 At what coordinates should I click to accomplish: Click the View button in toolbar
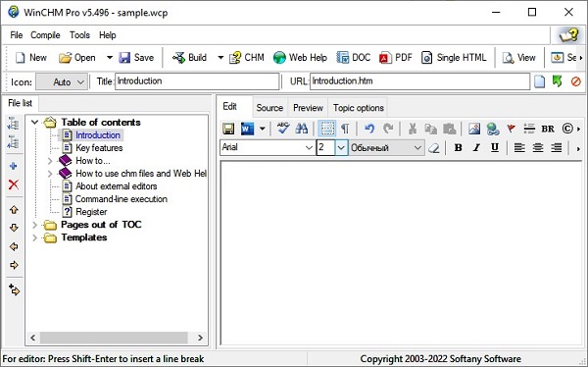coord(519,58)
